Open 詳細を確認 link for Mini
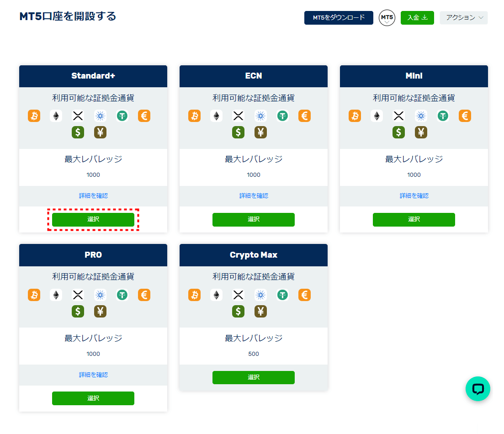Screen dimensions: 504x434 [x=414, y=196]
